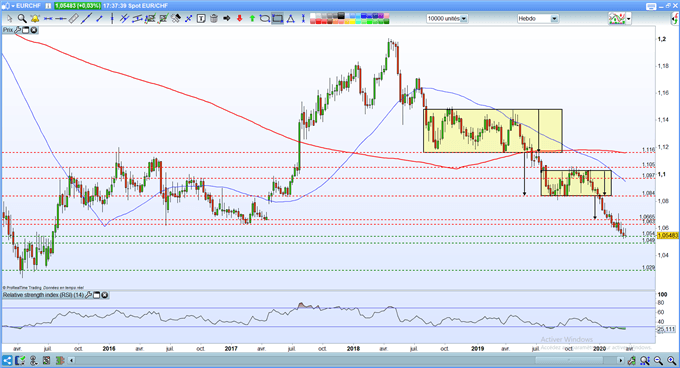Select the triangle drawing tool
The width and height of the screenshot is (680, 368).
[291, 18]
